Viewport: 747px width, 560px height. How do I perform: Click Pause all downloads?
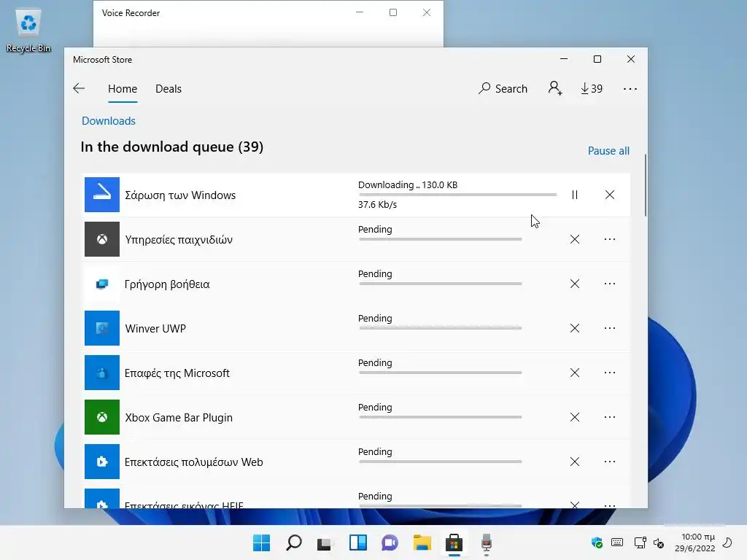[608, 151]
